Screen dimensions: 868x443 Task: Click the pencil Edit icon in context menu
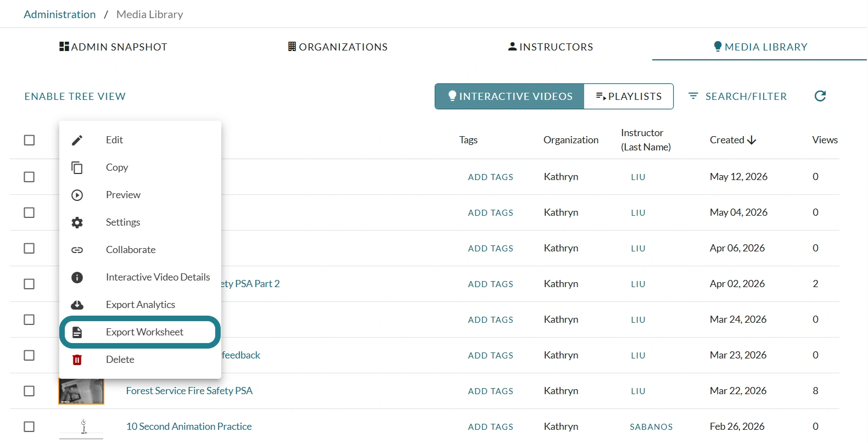click(77, 140)
